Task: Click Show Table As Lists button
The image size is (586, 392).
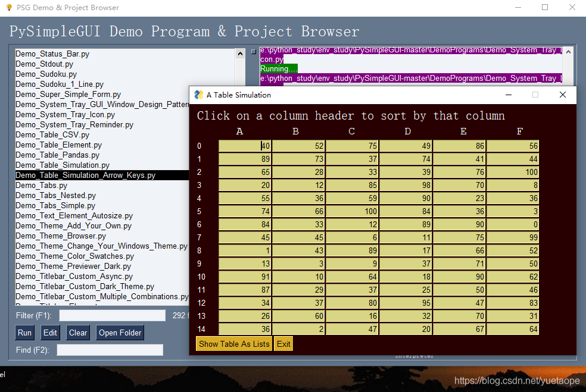Action: coord(234,344)
